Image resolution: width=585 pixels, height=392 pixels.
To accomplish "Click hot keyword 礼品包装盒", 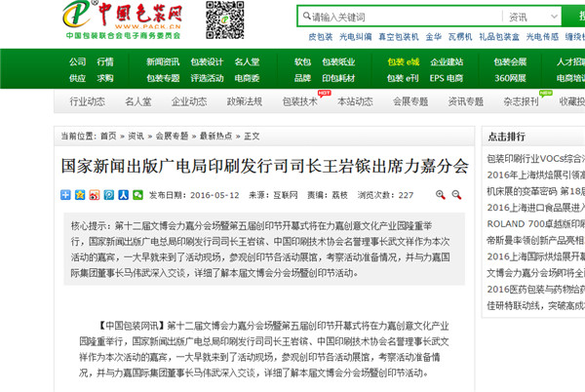I will point(499,36).
